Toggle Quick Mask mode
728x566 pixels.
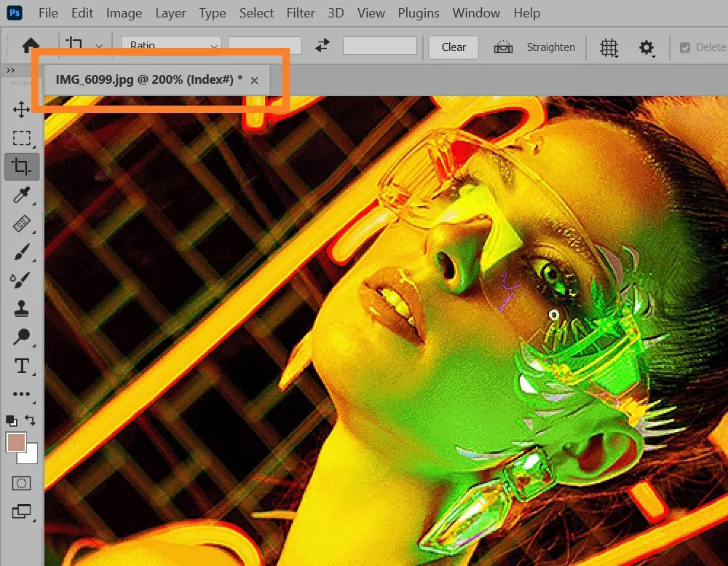[21, 483]
